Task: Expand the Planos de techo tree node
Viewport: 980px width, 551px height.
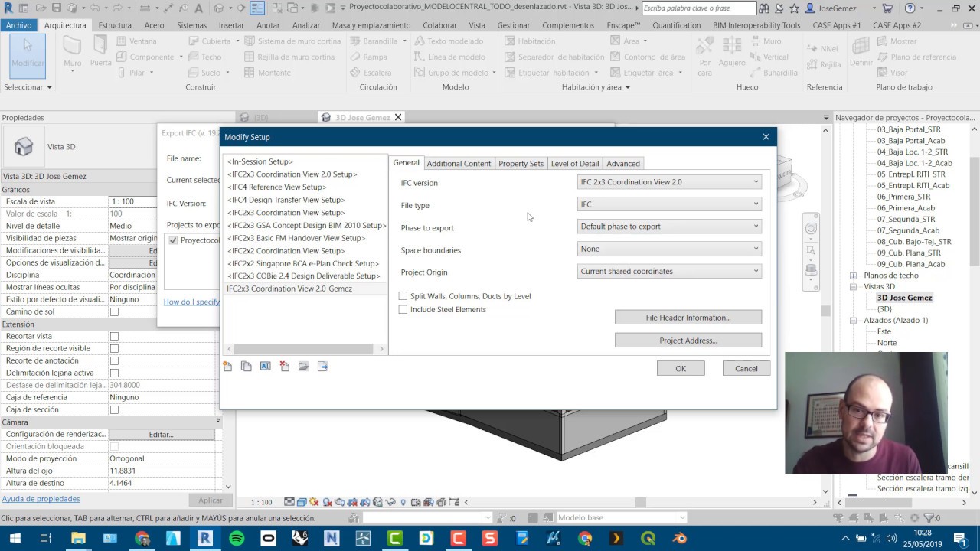Action: (853, 275)
